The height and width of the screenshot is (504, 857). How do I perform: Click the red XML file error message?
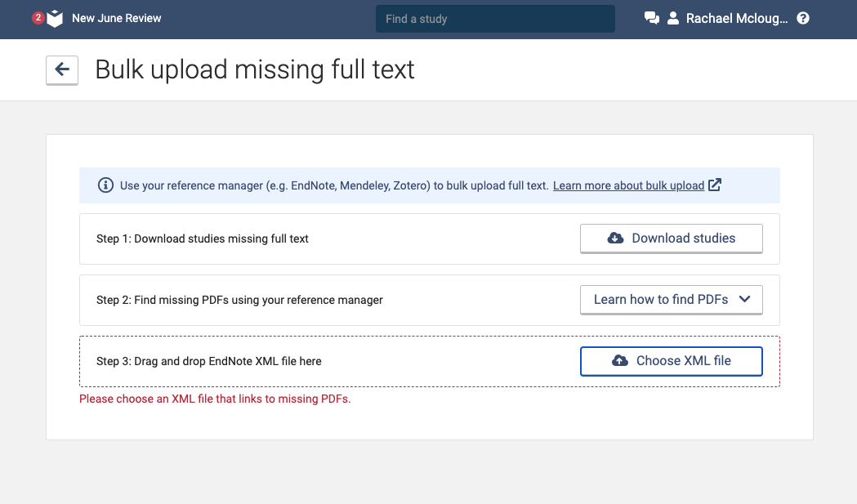215,399
